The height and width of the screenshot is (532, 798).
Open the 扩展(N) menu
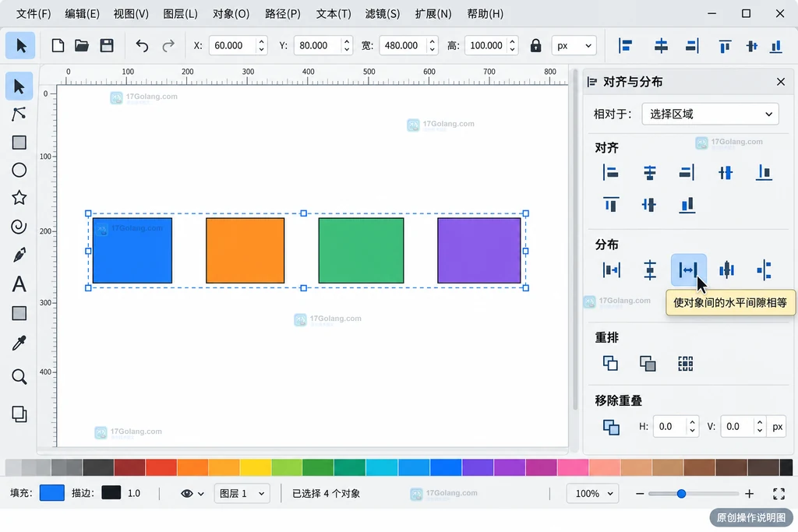(x=433, y=14)
